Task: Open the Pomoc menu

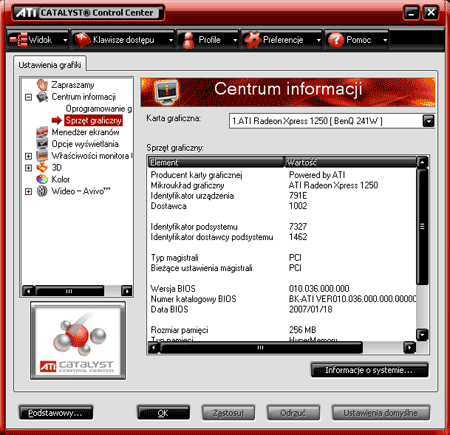Action: (357, 40)
